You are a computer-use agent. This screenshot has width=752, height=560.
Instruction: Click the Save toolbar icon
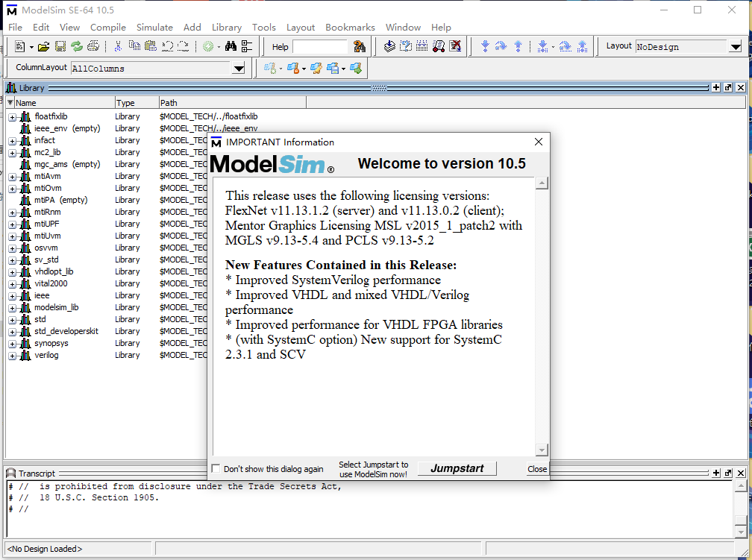[x=61, y=46]
